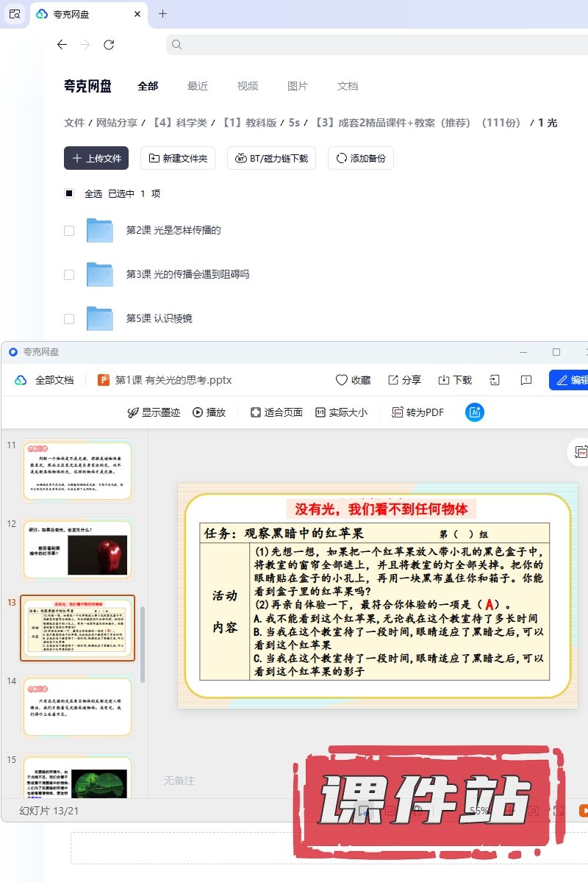Image resolution: width=588 pixels, height=882 pixels.
Task: Refresh the page with the reload icon
Action: [109, 45]
